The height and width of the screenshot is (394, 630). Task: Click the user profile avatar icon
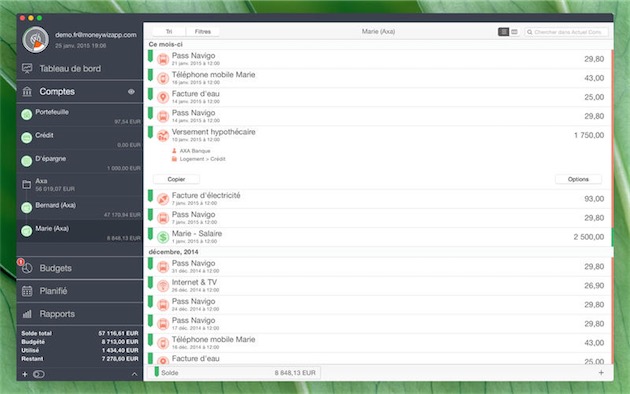tap(36, 40)
